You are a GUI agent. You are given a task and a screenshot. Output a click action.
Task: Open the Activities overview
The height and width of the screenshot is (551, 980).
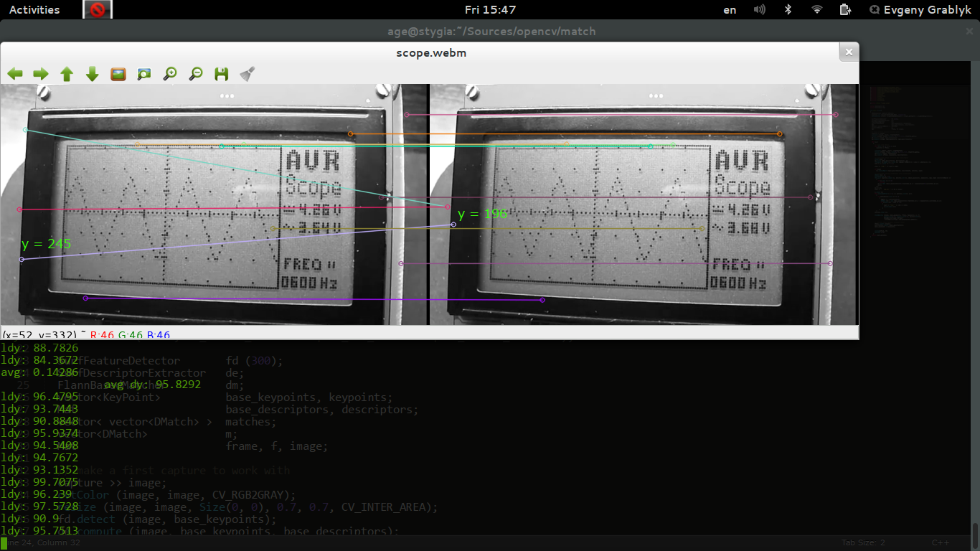pos(34,9)
